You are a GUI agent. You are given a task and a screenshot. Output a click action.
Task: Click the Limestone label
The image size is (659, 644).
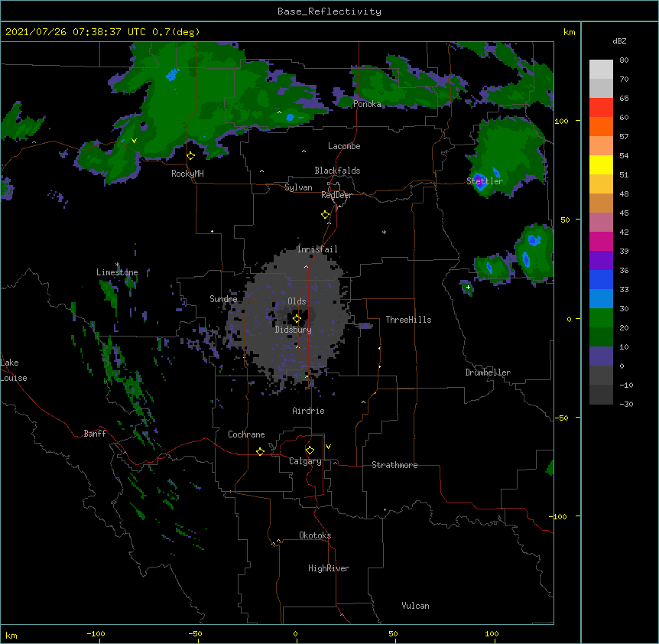117,272
